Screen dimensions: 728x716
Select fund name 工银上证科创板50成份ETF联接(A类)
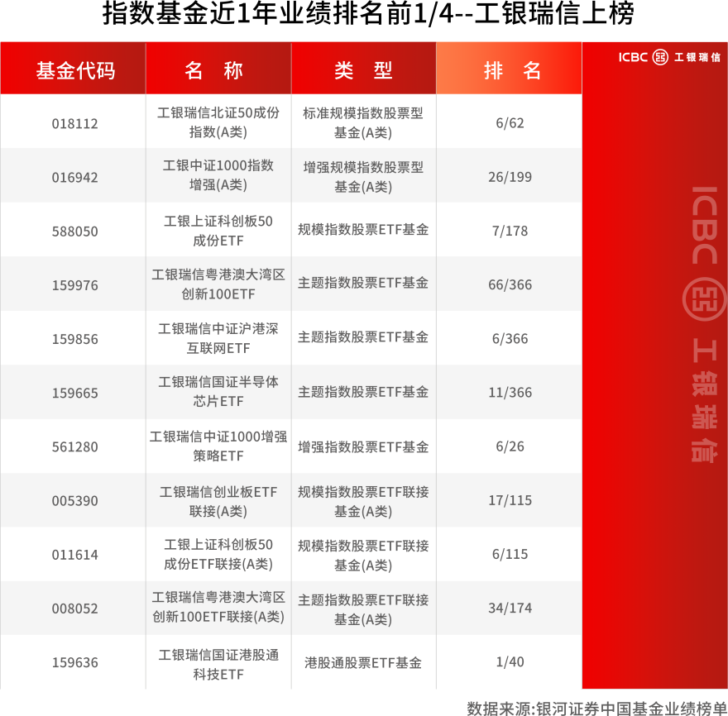tap(218, 554)
